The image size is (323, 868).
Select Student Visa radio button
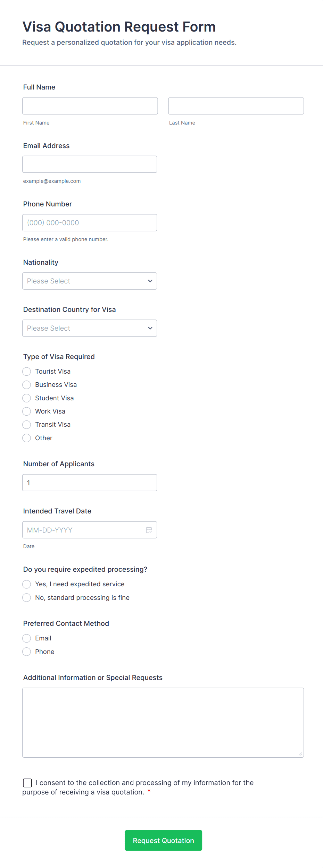[x=27, y=398]
